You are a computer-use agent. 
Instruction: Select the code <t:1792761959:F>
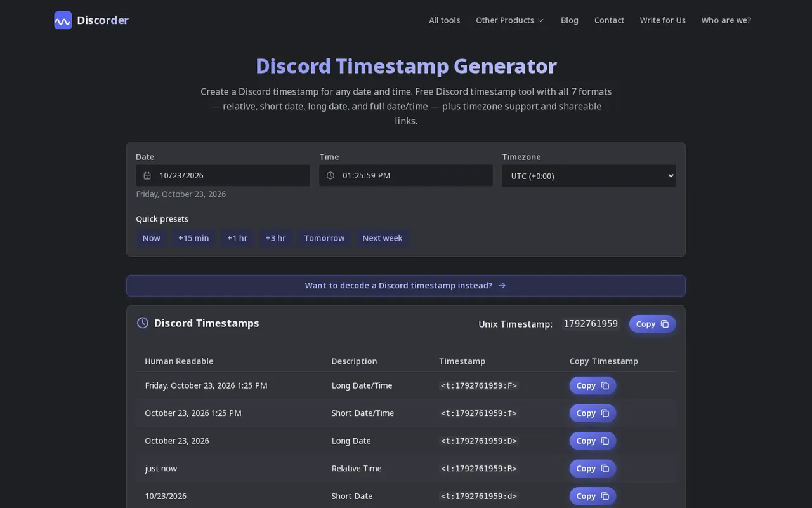click(x=479, y=385)
